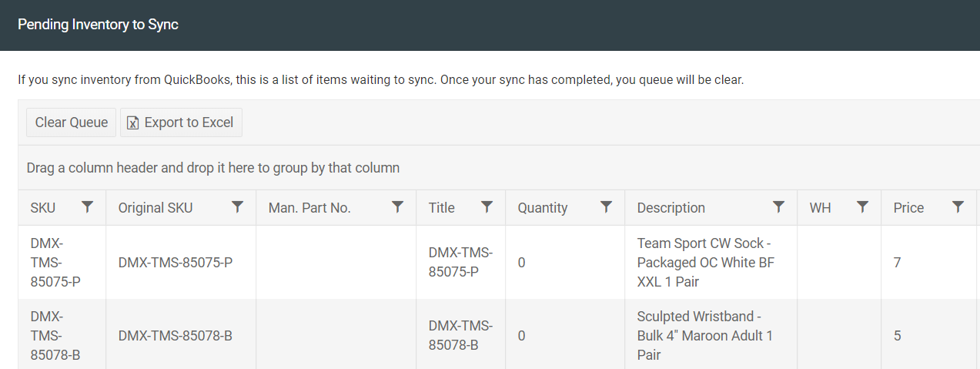The height and width of the screenshot is (369, 980).
Task: Export the list to Excel
Action: [181, 122]
